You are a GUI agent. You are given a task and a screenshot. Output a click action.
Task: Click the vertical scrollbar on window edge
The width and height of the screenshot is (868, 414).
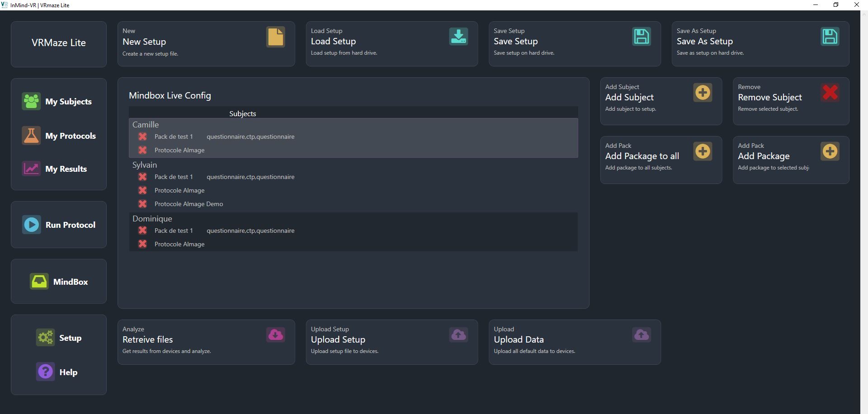point(864,212)
